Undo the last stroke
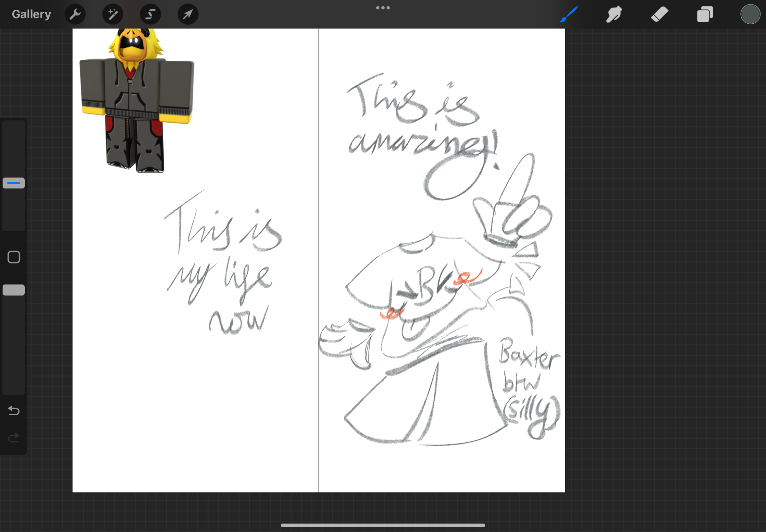Viewport: 766px width, 532px height. point(14,411)
